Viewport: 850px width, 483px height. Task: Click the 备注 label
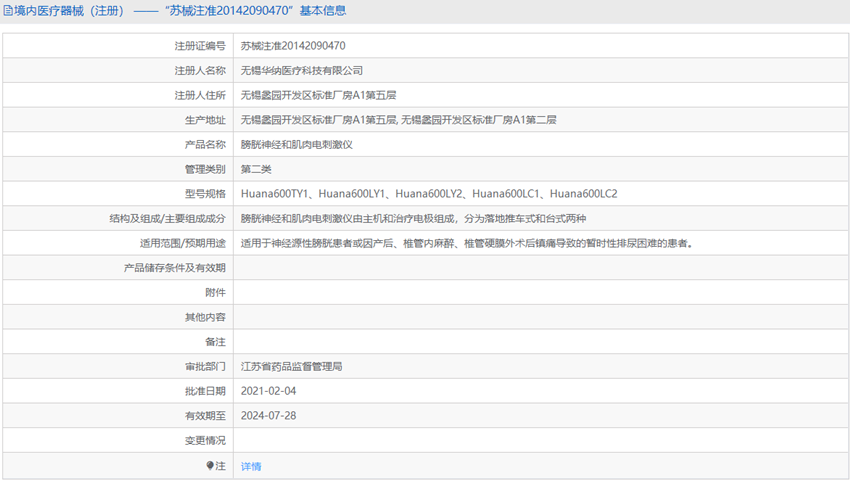pyautogui.click(x=215, y=342)
